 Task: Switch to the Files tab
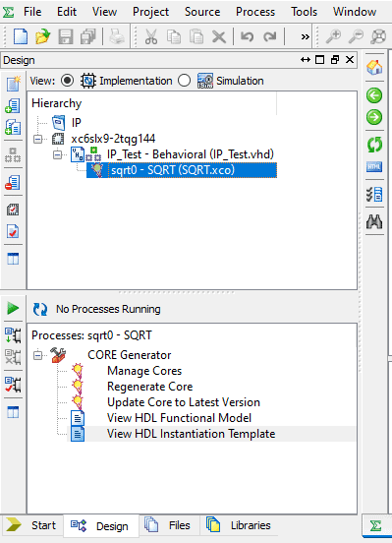(170, 525)
